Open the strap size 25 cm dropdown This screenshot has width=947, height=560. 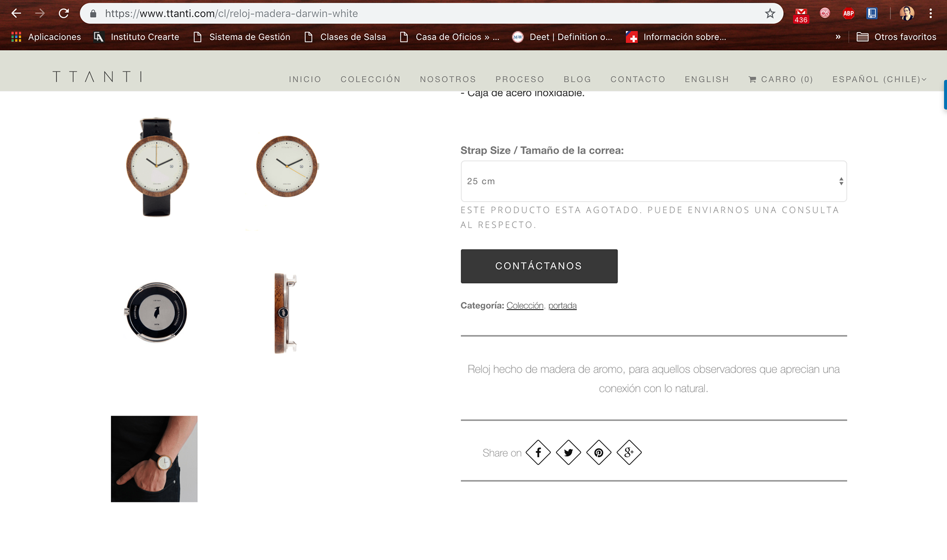[654, 181]
